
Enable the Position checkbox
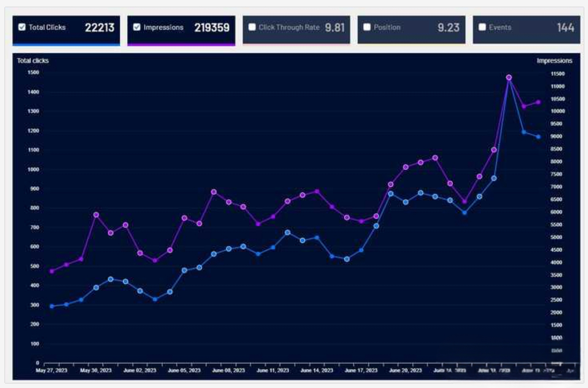[367, 27]
